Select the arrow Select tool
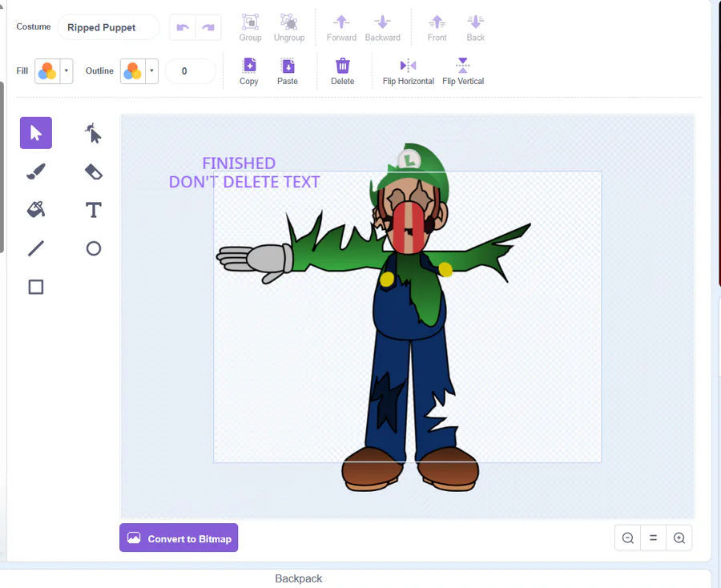 (36, 133)
